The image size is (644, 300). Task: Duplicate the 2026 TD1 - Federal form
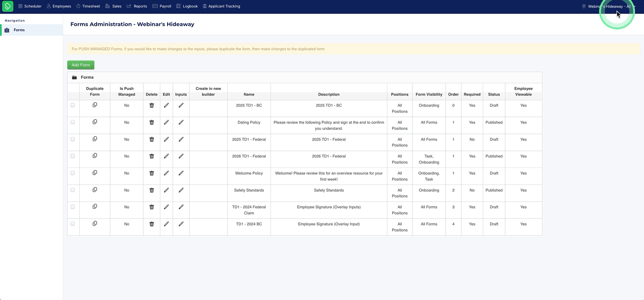pyautogui.click(x=94, y=156)
